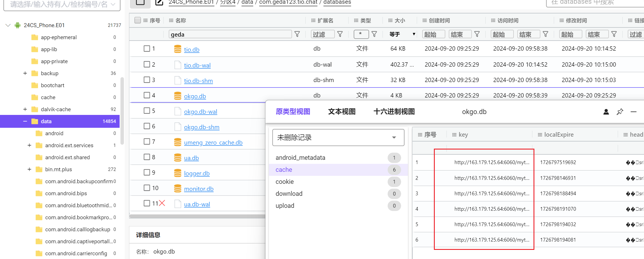Toggle the select-all checkbox in file table header
Screen dimensions: 644x259
(138, 20)
